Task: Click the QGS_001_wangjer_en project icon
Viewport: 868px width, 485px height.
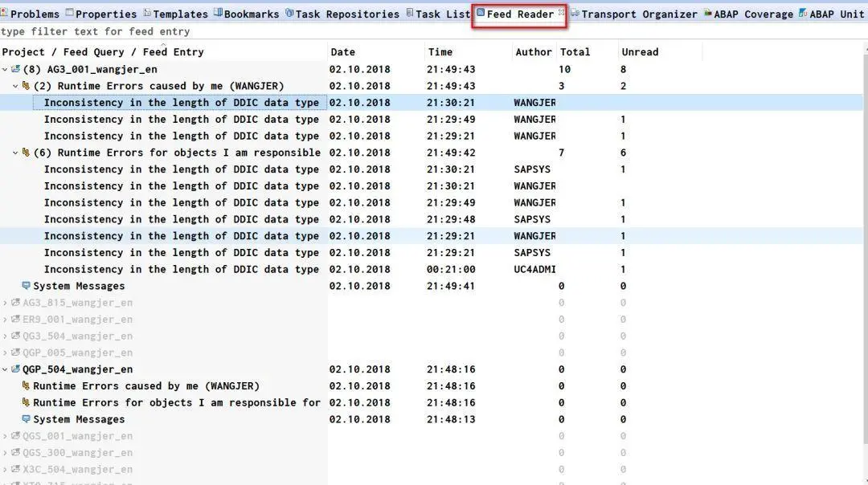Action: pyautogui.click(x=15, y=436)
